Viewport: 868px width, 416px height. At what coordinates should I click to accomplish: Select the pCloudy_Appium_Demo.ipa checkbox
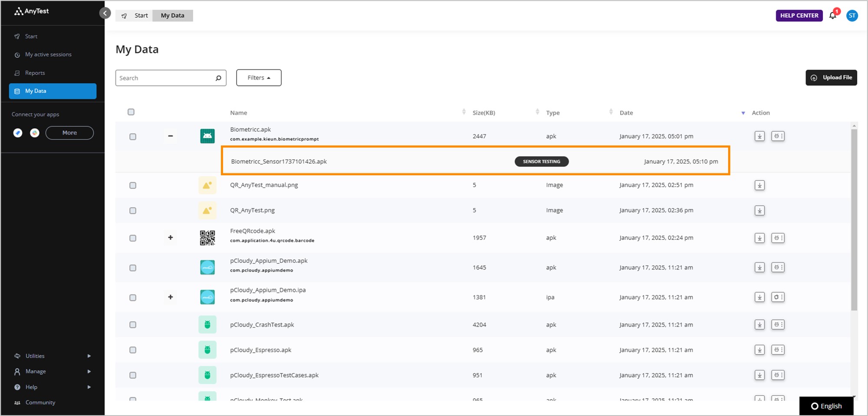tap(133, 298)
